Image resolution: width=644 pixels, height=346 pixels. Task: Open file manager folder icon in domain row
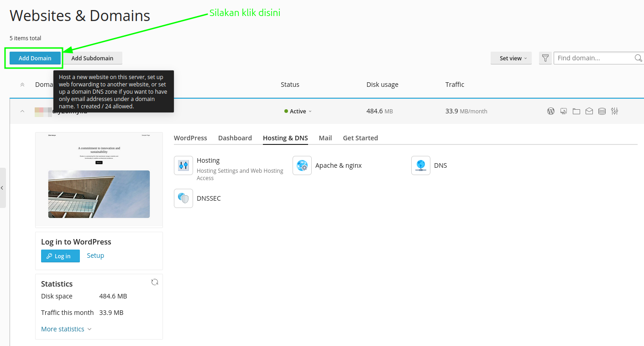pos(576,111)
